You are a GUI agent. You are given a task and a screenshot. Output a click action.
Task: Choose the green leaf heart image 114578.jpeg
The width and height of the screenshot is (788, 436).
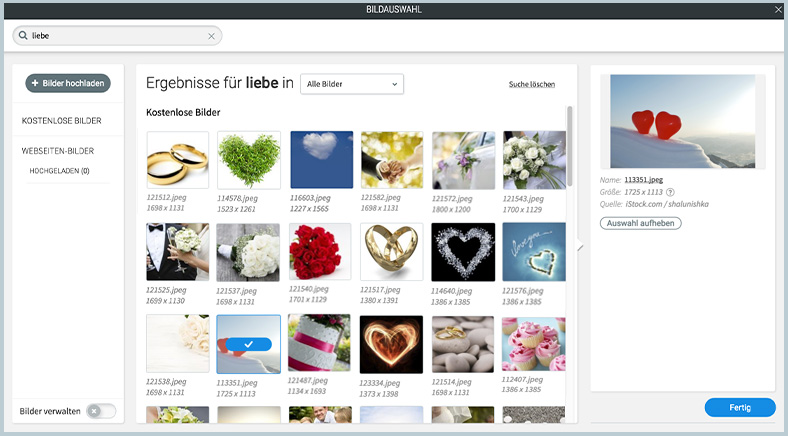248,160
